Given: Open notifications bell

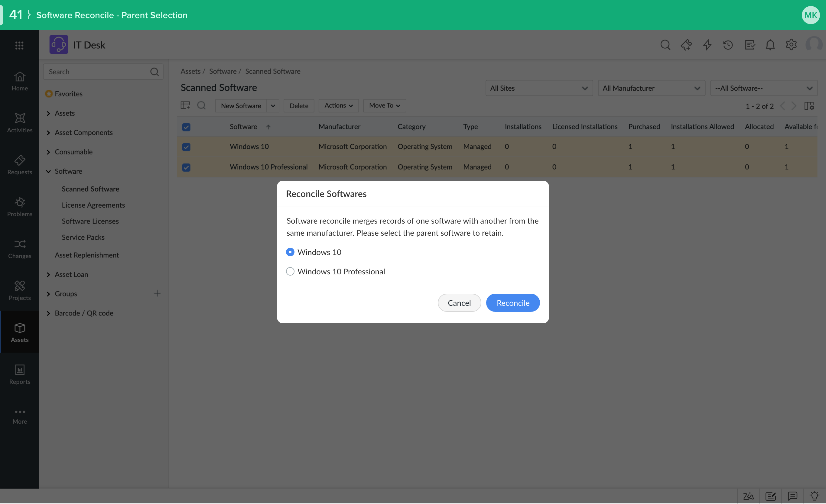Looking at the screenshot, I should point(770,45).
